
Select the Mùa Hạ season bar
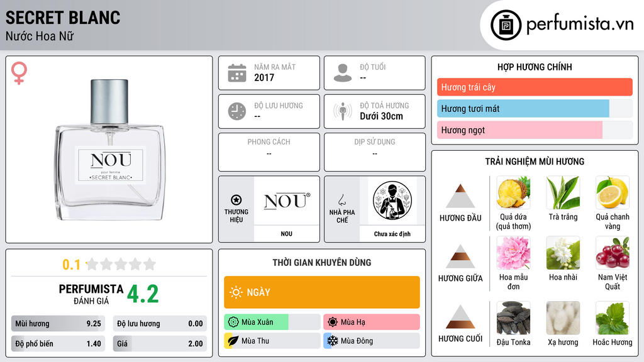tap(371, 322)
